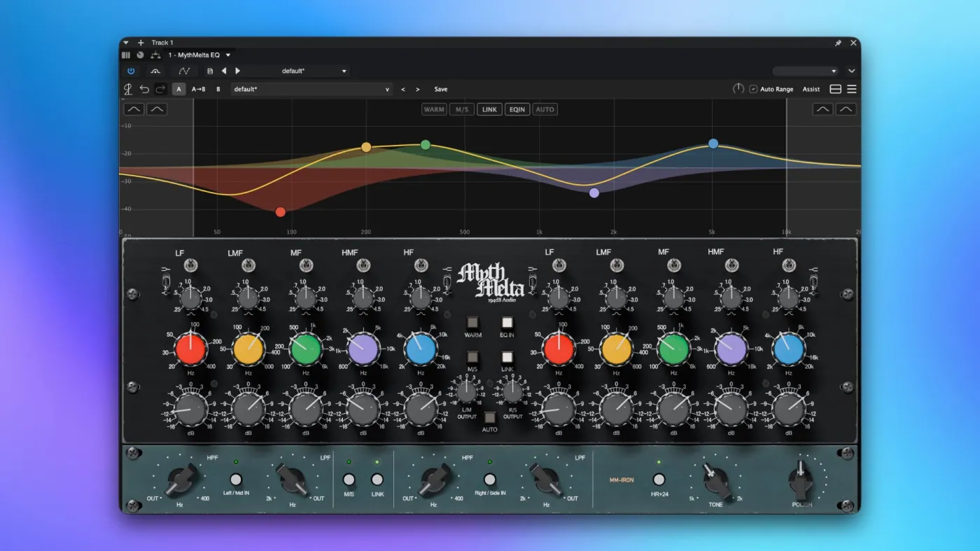Click the automation curve icon
This screenshot has width=980, height=551.
point(184,71)
